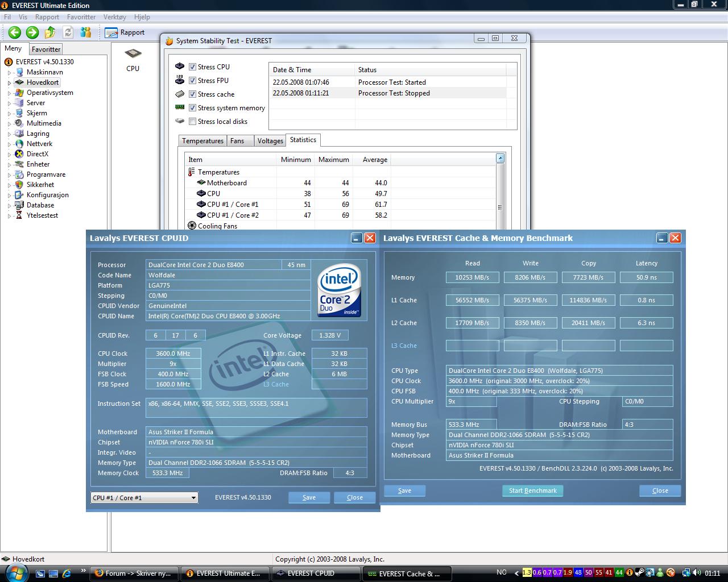Click Start Benchmark button
Screen dimensions: 728x582
click(x=533, y=490)
